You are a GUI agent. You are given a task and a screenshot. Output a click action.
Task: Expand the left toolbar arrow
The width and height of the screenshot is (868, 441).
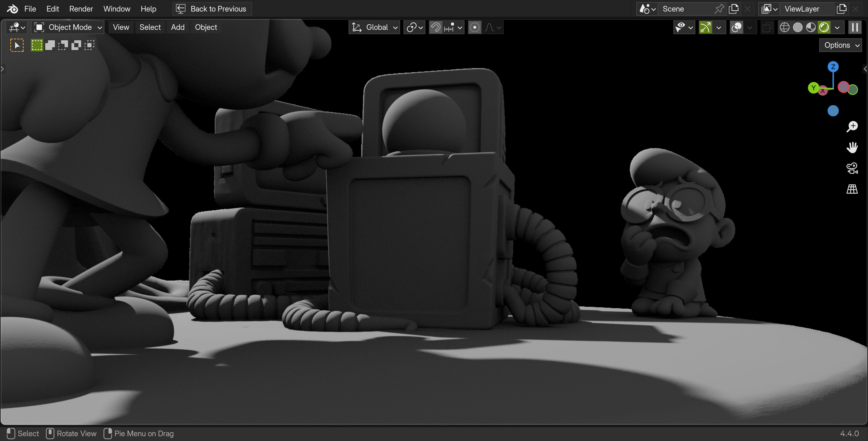click(2, 69)
